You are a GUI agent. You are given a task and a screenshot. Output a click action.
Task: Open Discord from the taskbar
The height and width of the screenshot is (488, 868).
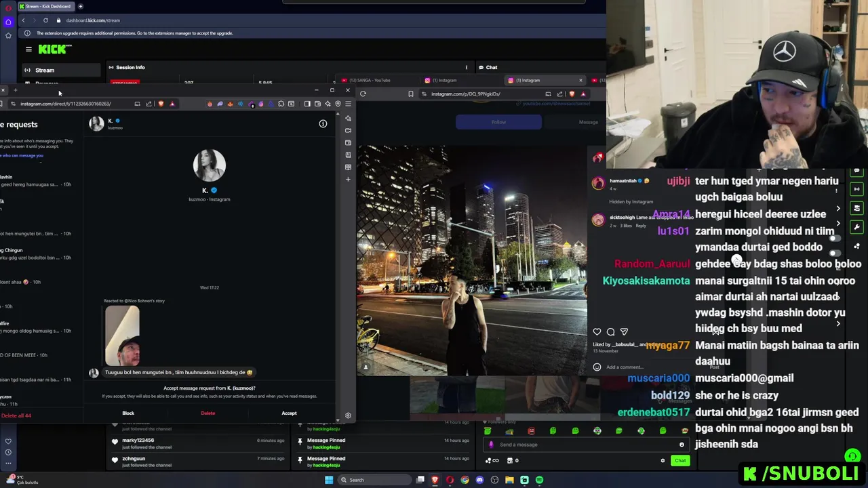pyautogui.click(x=479, y=480)
